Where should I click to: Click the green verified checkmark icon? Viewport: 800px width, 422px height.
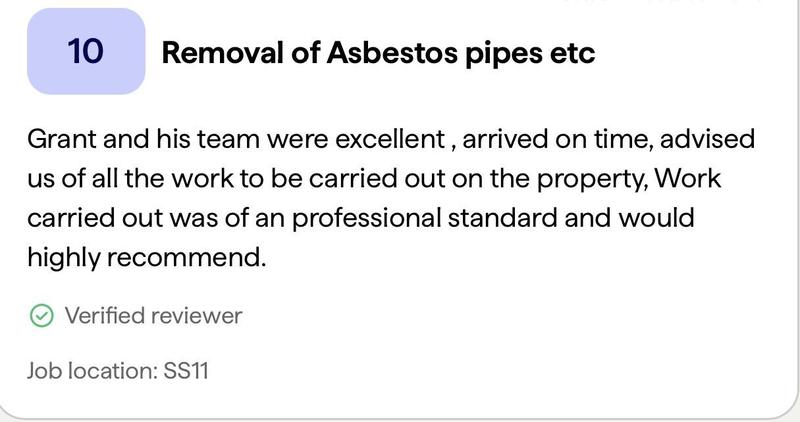tap(41, 316)
